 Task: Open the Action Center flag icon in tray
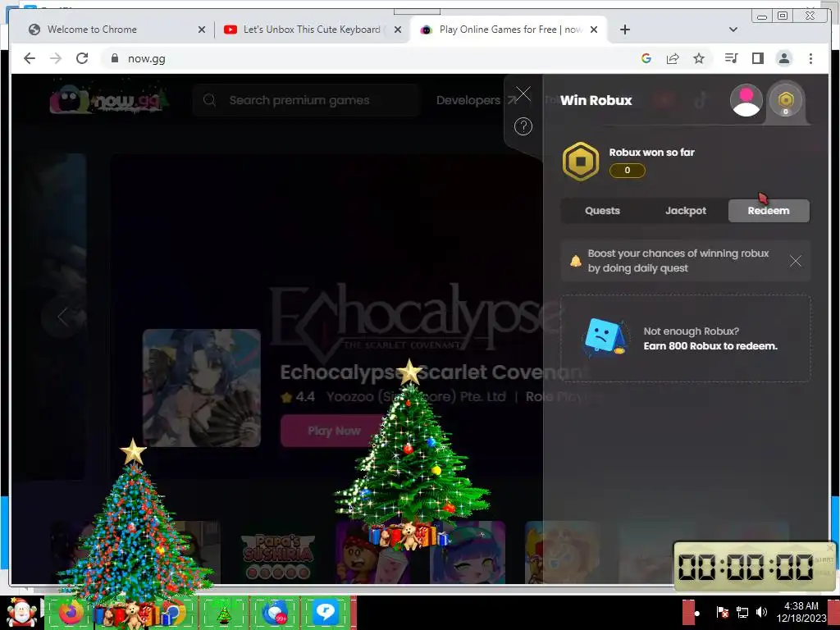[x=722, y=612]
